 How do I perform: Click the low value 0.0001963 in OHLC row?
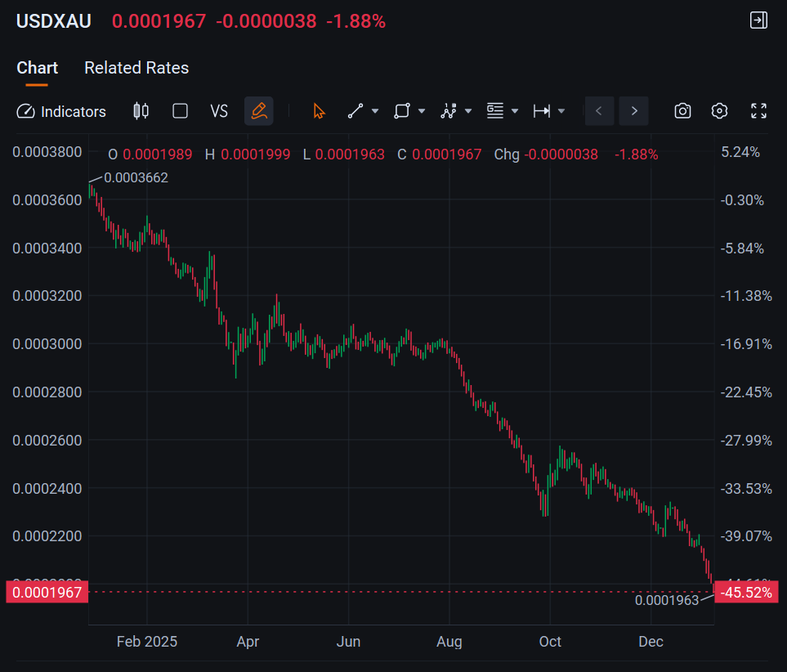point(350,155)
